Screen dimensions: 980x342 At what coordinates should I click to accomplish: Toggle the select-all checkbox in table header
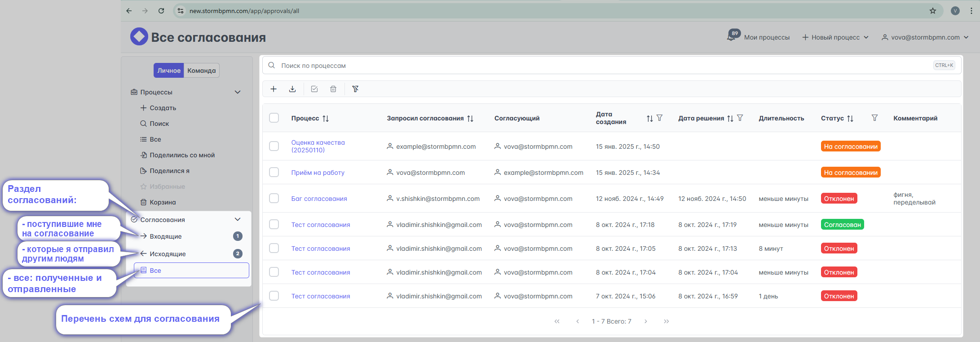(274, 118)
